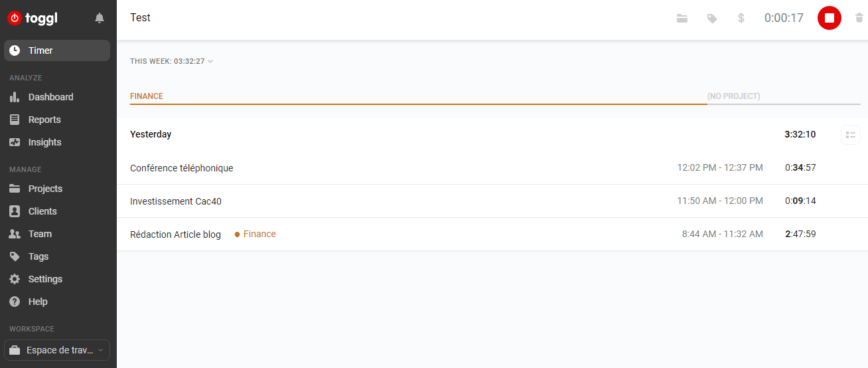
Task: Click the Toggl logo
Action: pos(33,18)
